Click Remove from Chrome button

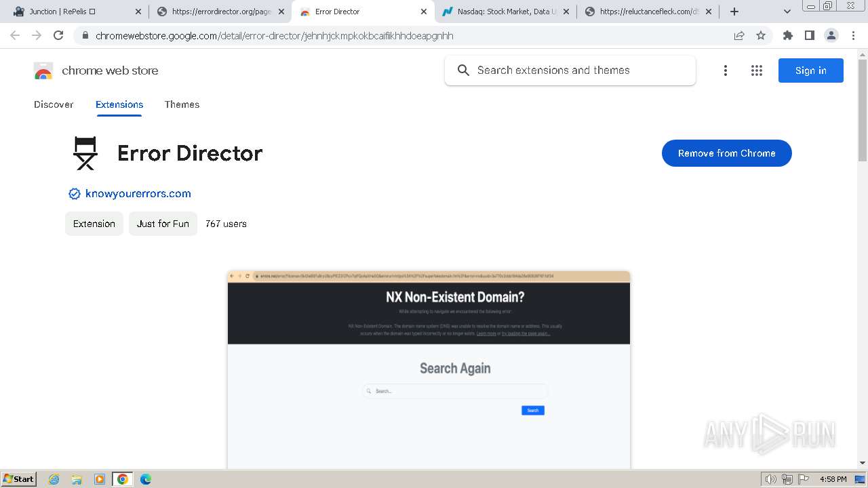tap(727, 153)
